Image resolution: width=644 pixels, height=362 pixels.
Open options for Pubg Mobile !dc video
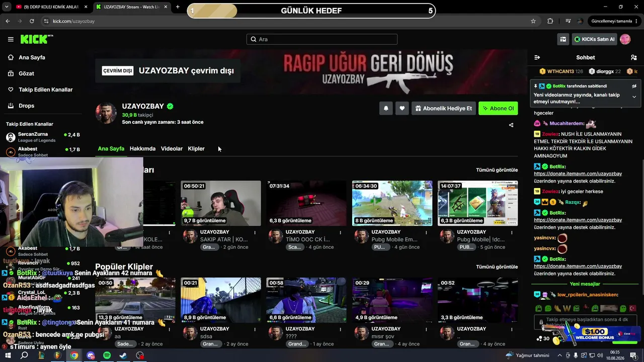(x=512, y=232)
